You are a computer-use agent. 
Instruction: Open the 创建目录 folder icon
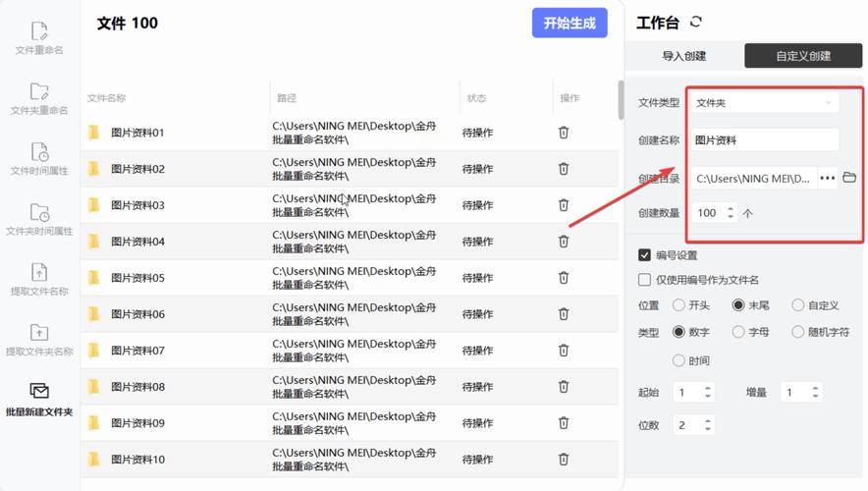849,178
